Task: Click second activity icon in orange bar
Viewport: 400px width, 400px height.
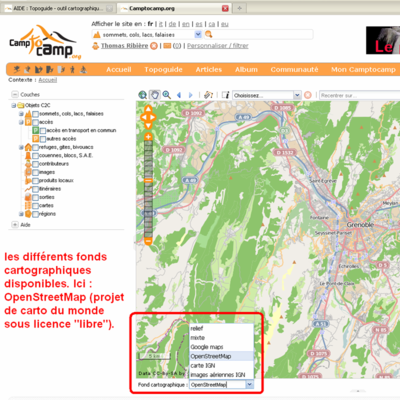Action: tap(28, 69)
